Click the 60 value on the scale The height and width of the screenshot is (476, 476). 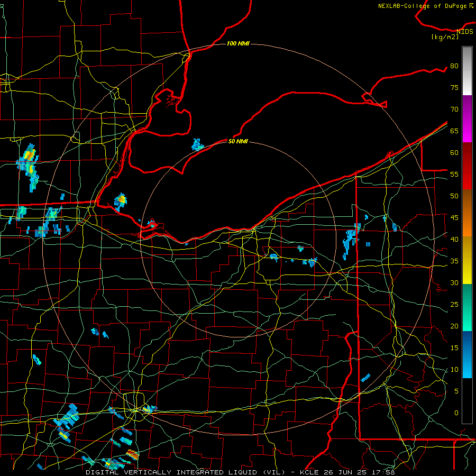(x=454, y=153)
